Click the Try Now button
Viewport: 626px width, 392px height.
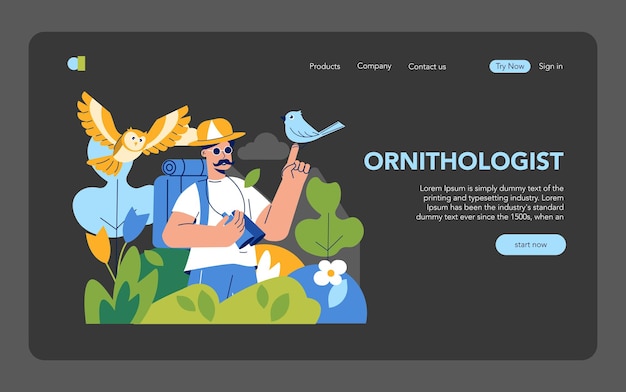click(x=510, y=66)
